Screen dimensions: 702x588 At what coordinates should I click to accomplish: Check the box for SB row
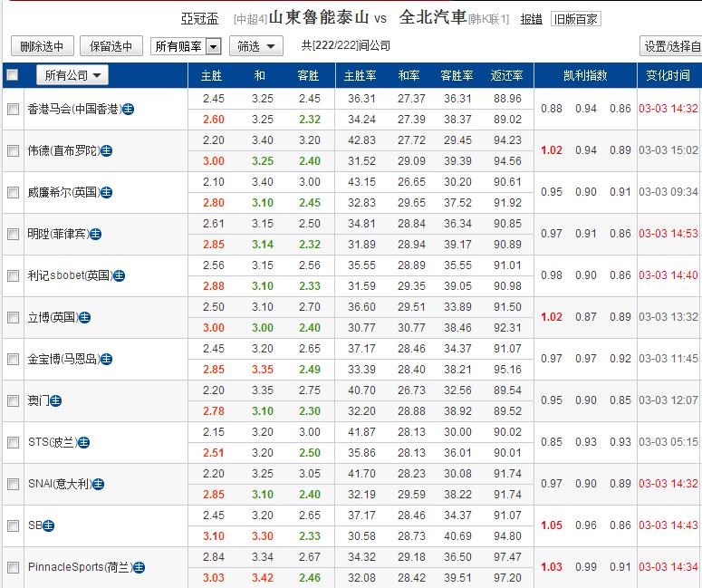coord(13,525)
